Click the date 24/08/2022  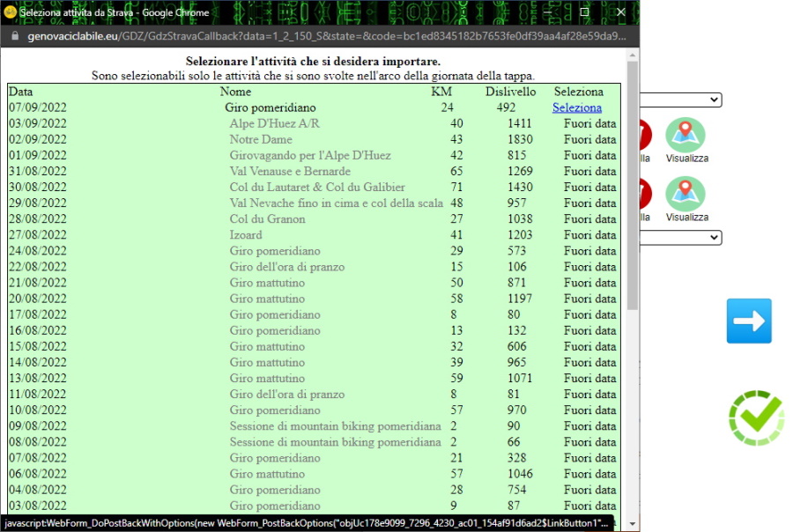[38, 251]
